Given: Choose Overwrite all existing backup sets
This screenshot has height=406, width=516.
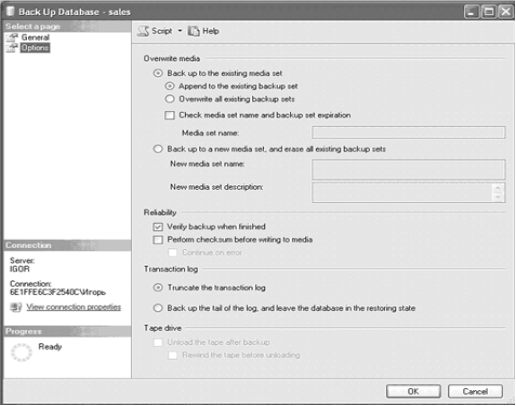Looking at the screenshot, I should [x=170, y=99].
